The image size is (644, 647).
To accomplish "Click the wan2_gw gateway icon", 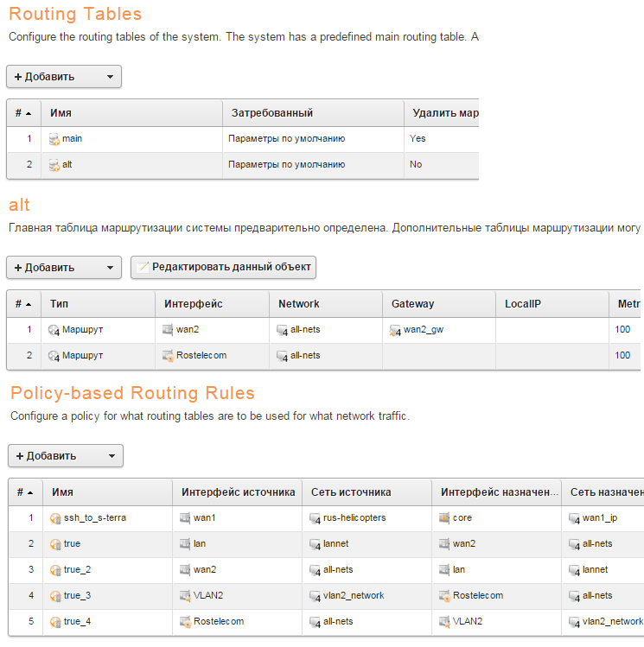I will pos(396,330).
